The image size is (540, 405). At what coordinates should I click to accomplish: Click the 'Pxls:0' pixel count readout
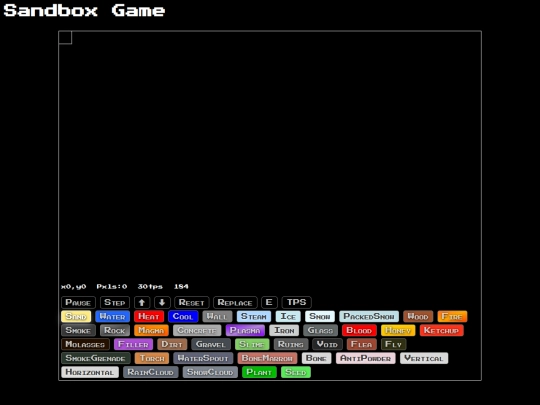point(112,287)
